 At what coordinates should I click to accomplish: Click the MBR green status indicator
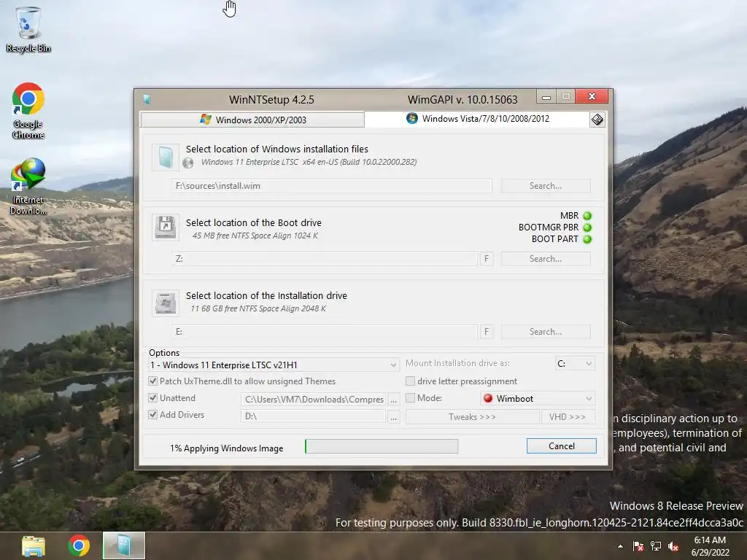[x=587, y=216]
